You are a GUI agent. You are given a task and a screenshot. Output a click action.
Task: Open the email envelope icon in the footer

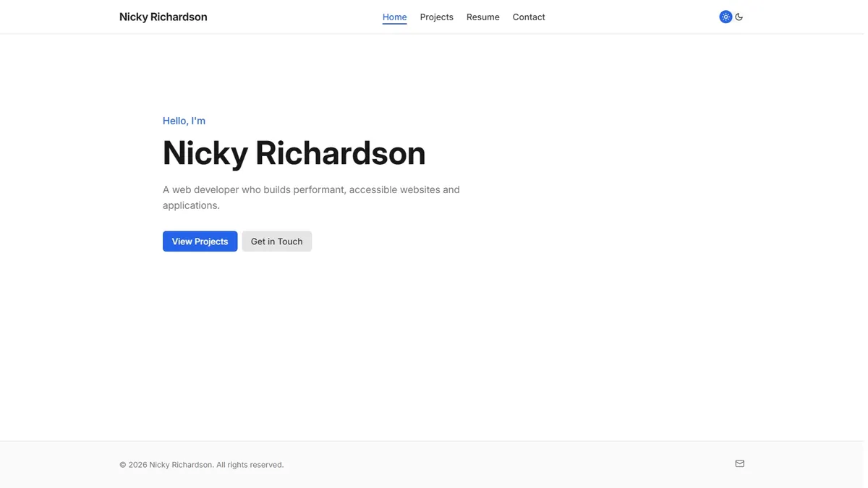coord(739,463)
